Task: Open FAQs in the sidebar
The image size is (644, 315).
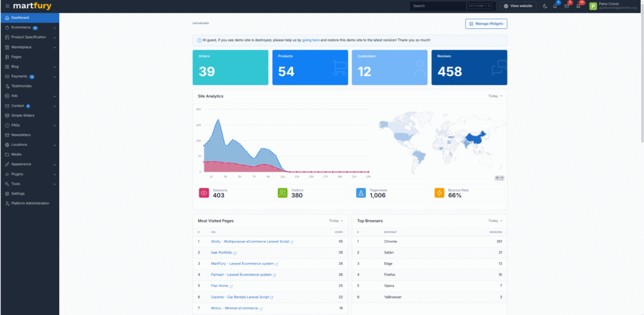Action: click(x=30, y=125)
